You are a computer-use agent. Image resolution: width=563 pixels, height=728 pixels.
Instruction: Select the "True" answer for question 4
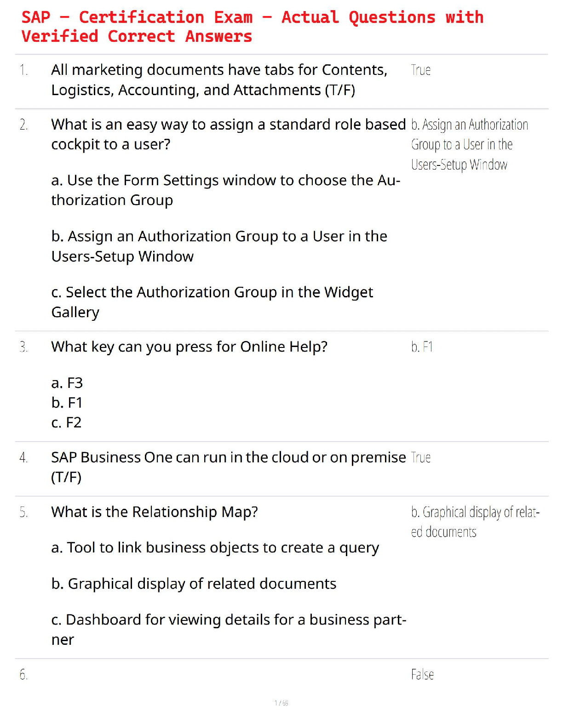click(x=420, y=458)
